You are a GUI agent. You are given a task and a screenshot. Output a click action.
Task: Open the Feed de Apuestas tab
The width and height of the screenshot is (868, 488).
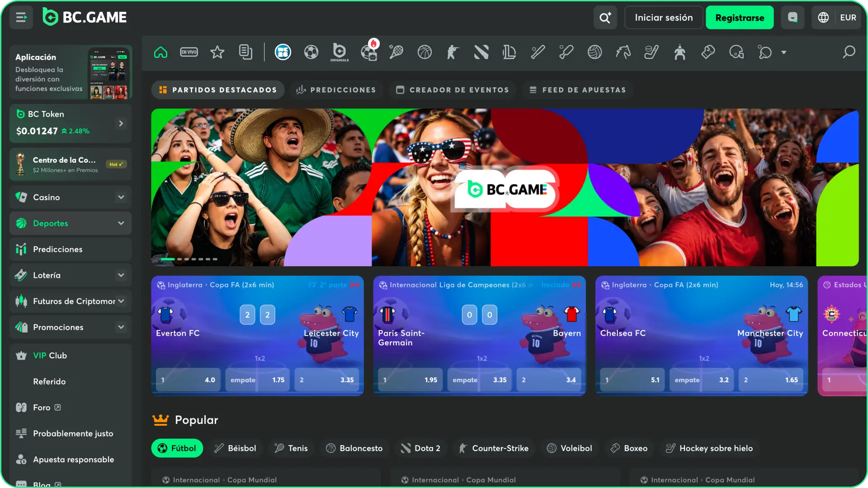578,90
